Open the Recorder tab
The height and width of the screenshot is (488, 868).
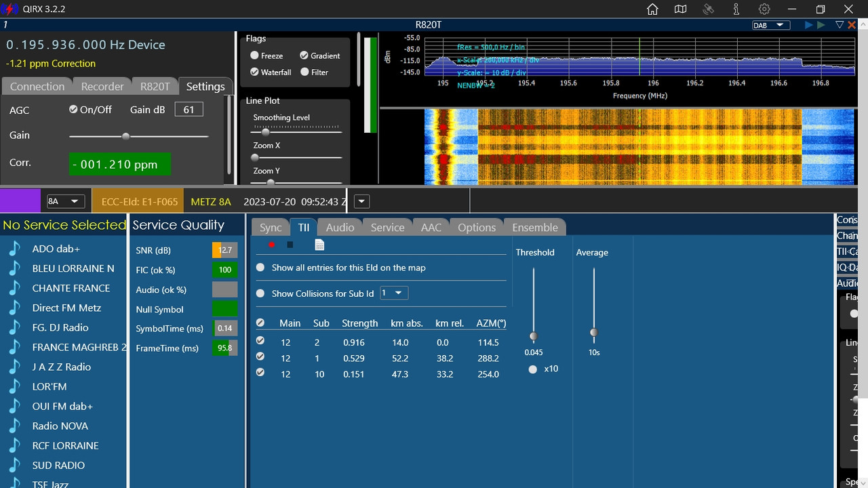tap(102, 86)
